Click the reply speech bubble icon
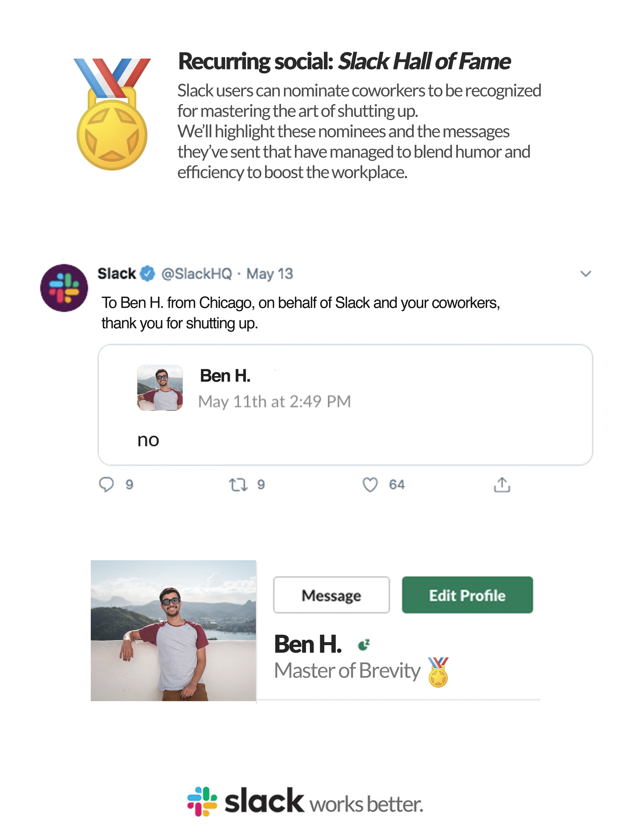 106,484
